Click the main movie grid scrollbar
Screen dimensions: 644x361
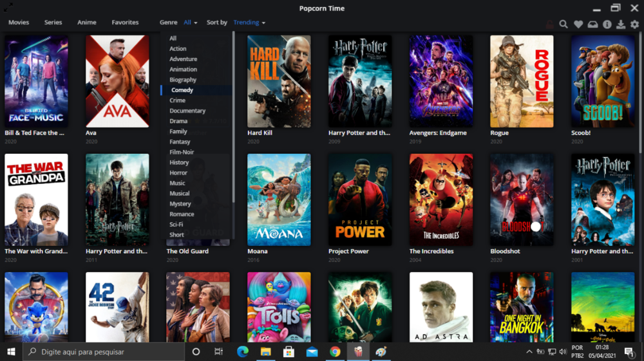[641, 92]
